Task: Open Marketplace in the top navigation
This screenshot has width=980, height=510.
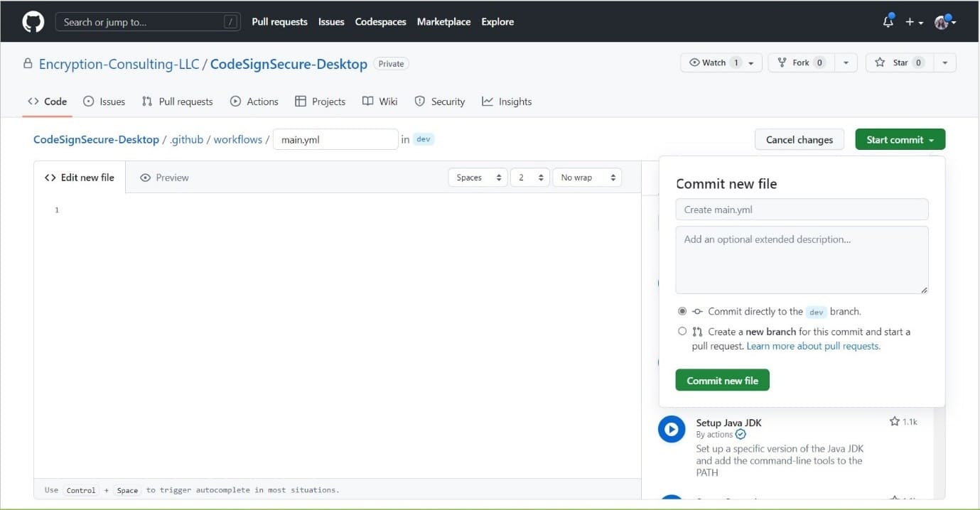Action: (443, 22)
